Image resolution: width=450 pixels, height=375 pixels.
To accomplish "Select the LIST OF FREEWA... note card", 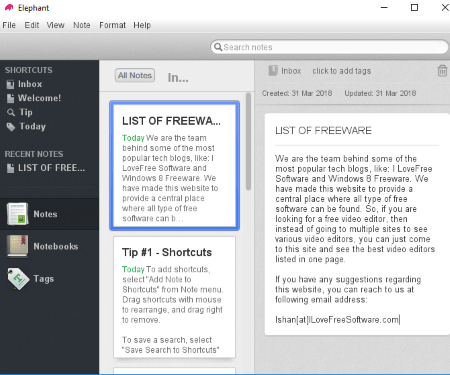I will coord(175,166).
